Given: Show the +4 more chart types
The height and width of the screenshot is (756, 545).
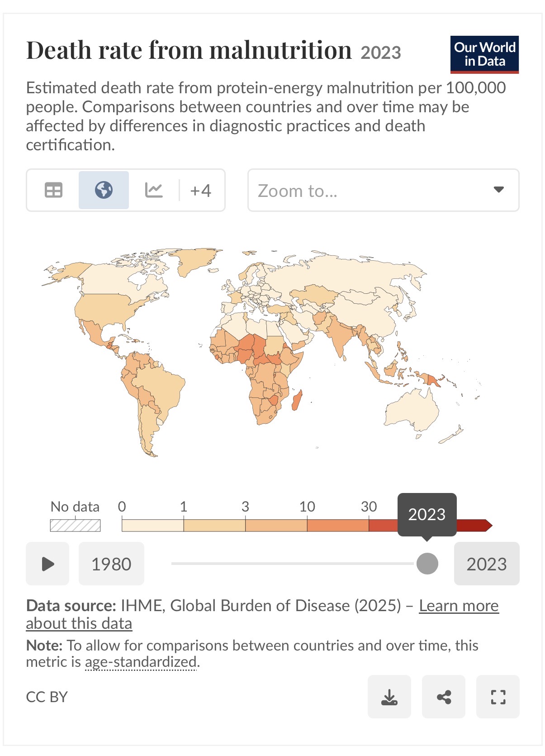Looking at the screenshot, I should [x=201, y=191].
